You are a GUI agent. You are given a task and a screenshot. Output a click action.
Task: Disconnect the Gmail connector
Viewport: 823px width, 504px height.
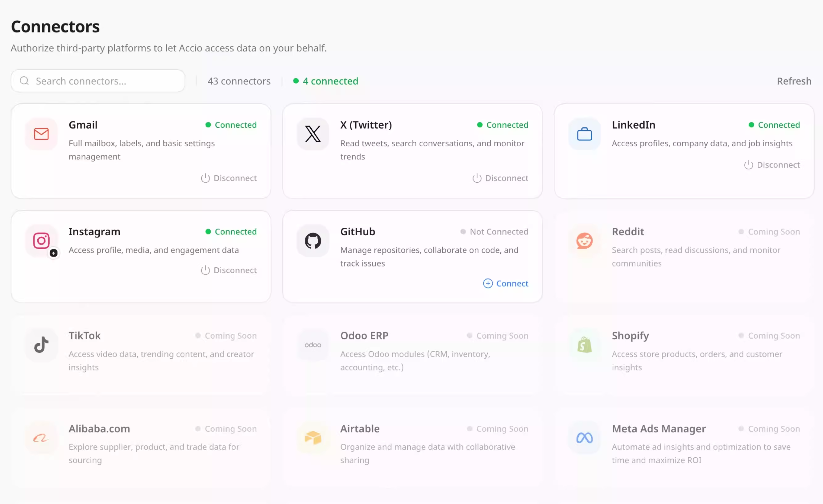pyautogui.click(x=229, y=178)
